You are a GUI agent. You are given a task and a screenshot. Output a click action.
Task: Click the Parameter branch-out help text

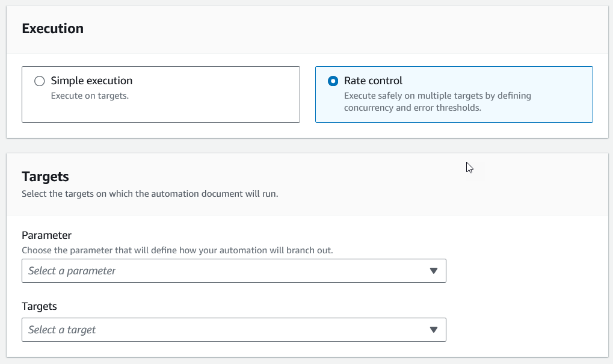pyautogui.click(x=177, y=250)
